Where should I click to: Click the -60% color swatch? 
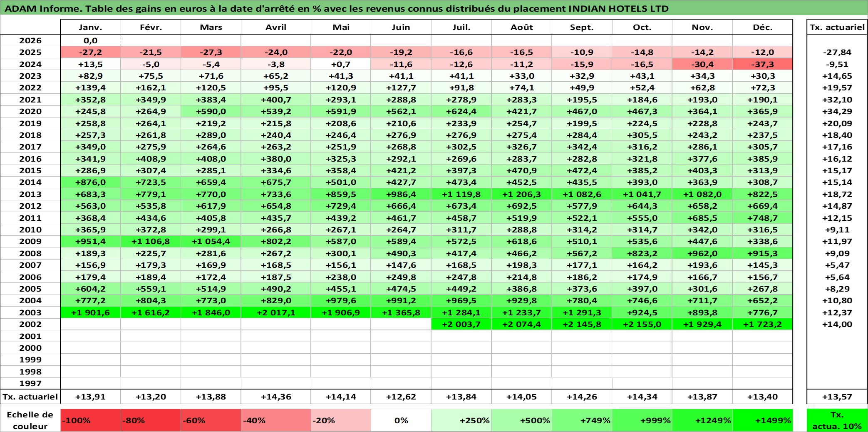click(211, 420)
